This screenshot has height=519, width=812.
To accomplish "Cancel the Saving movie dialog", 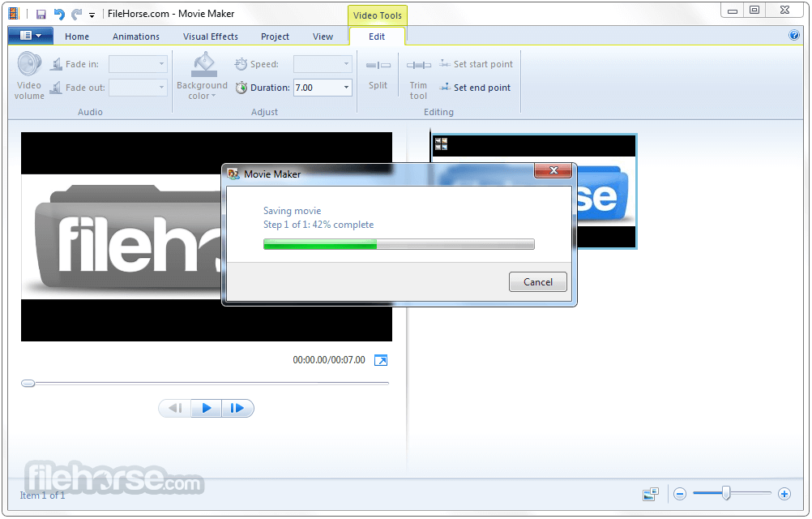I will coord(537,281).
